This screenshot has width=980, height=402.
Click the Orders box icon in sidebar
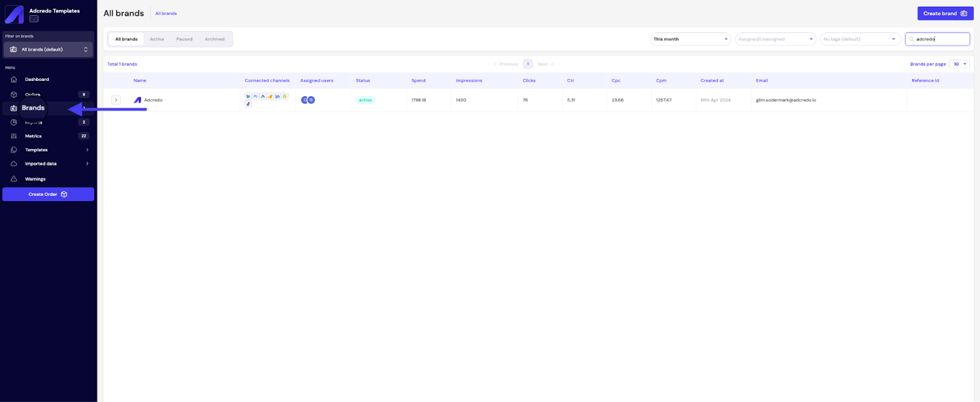coord(13,94)
